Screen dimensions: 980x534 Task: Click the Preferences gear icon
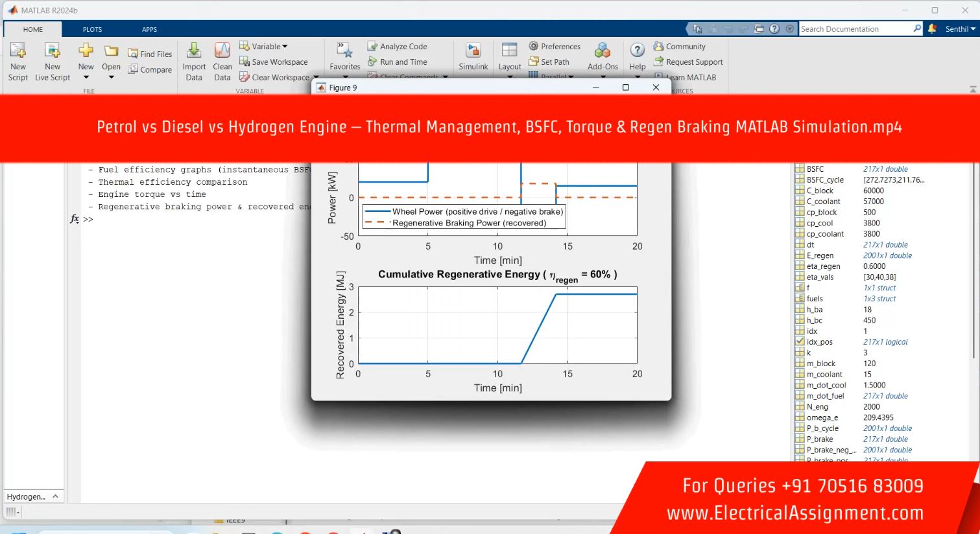click(534, 46)
